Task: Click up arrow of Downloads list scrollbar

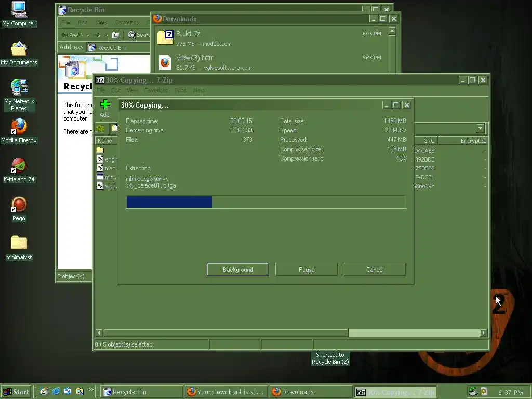Action: (x=392, y=31)
